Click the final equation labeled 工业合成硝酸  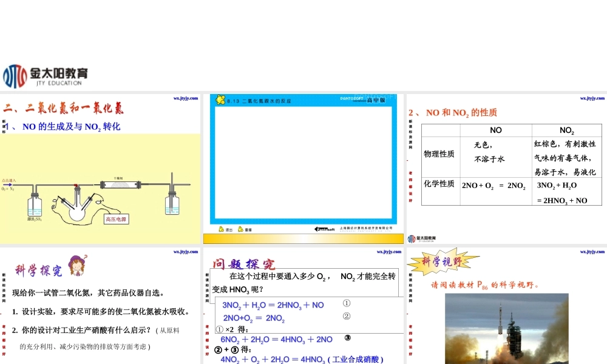pos(302,359)
